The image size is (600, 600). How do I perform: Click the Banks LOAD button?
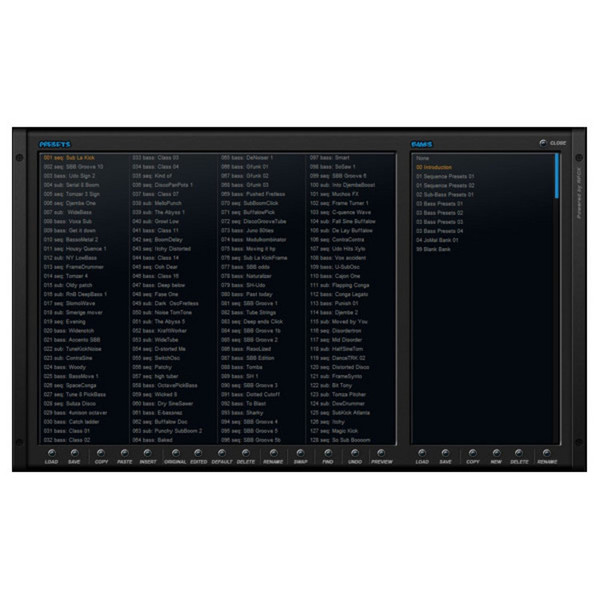422,453
